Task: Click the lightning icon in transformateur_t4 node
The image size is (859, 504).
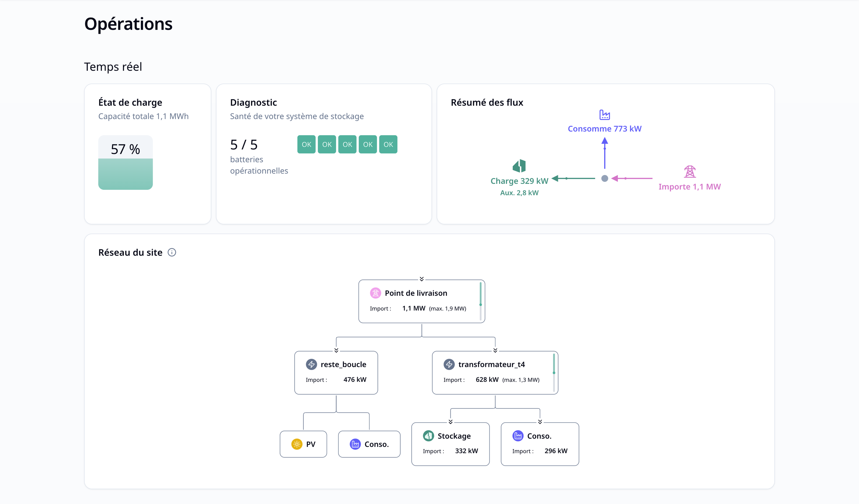Action: coord(449,364)
